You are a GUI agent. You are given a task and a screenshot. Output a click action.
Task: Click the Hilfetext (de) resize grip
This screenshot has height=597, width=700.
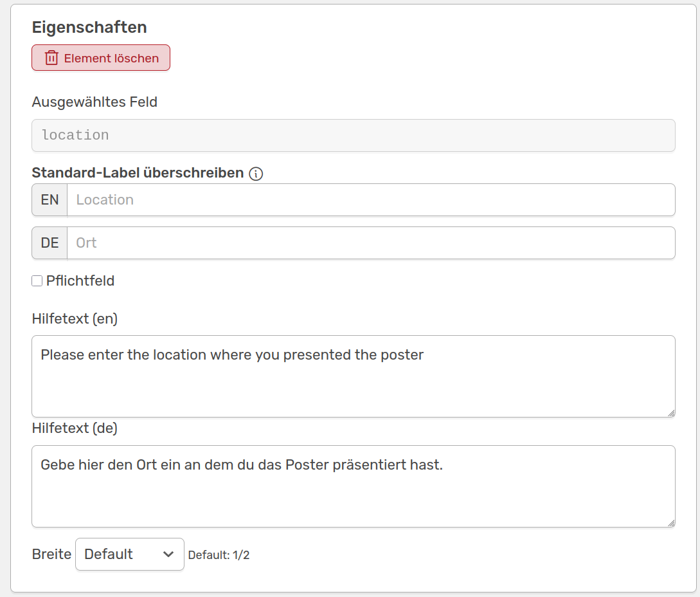click(x=671, y=523)
